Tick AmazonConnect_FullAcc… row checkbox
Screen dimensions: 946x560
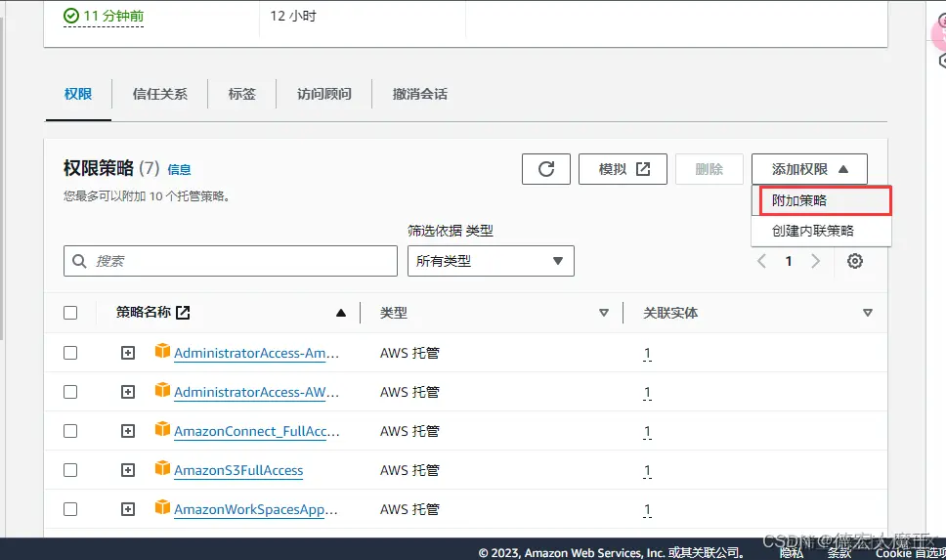tap(70, 431)
